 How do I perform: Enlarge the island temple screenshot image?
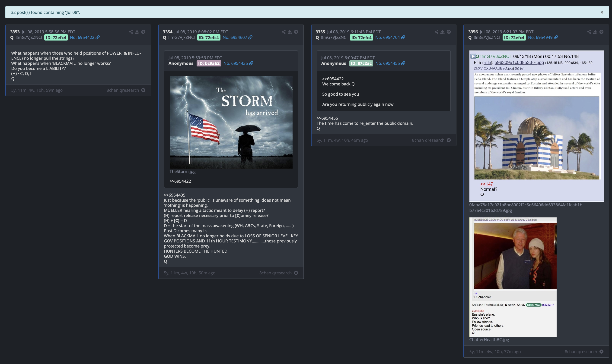point(536,126)
